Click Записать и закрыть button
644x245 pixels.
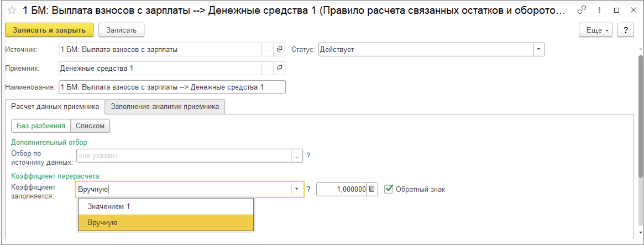(x=49, y=30)
